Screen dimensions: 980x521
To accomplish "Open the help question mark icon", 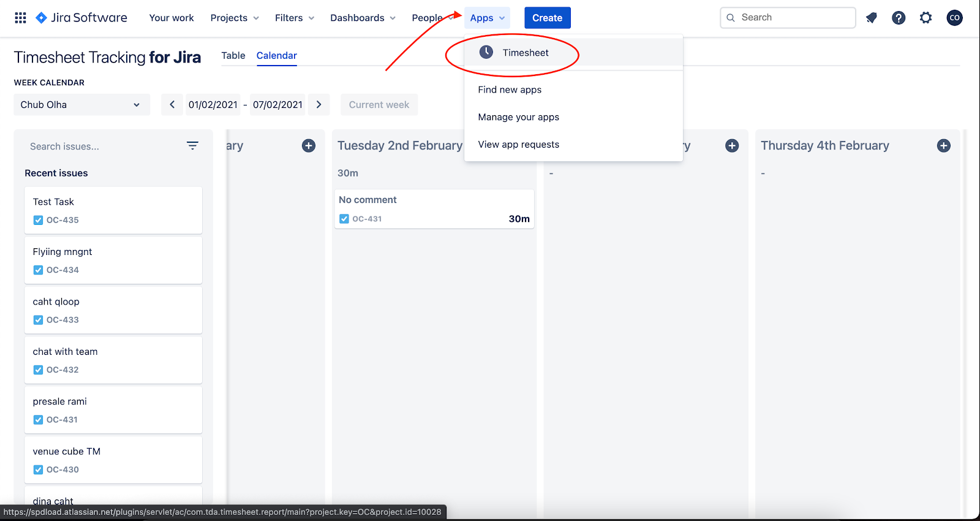I will click(x=899, y=18).
